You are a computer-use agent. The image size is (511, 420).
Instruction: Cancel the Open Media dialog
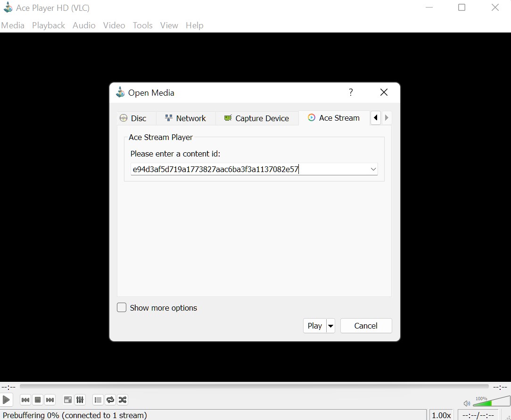(366, 326)
